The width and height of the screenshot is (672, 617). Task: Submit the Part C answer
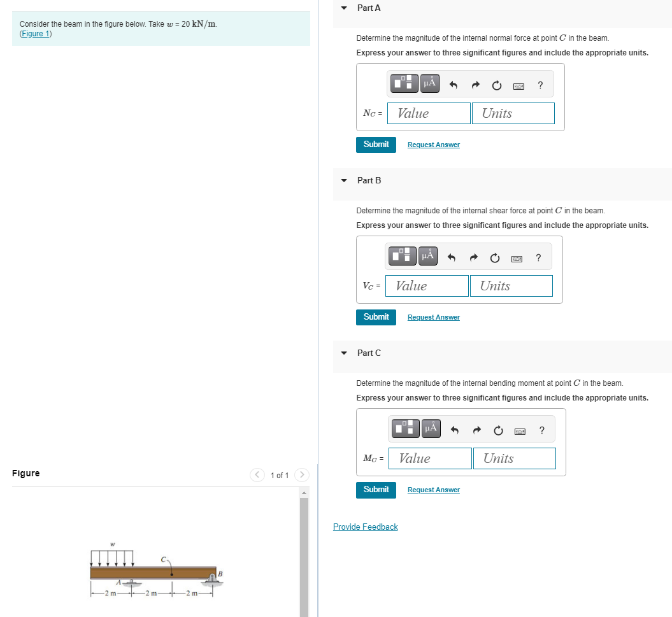376,490
